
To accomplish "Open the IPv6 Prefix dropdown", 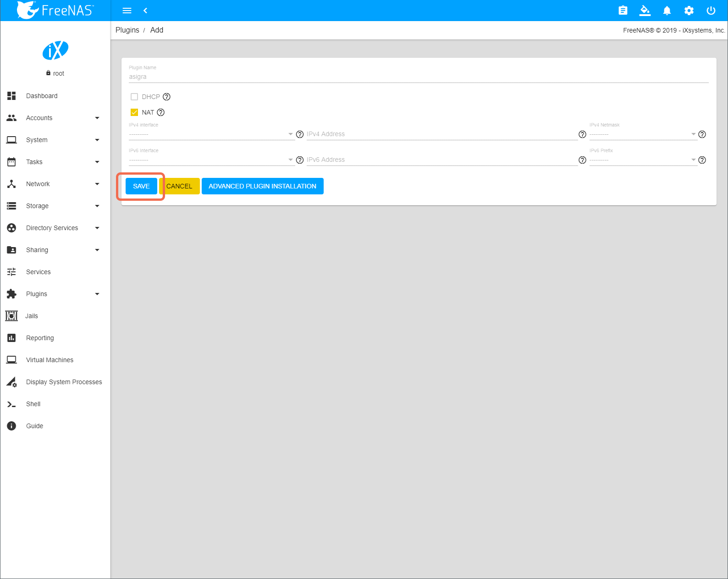I will pos(643,160).
